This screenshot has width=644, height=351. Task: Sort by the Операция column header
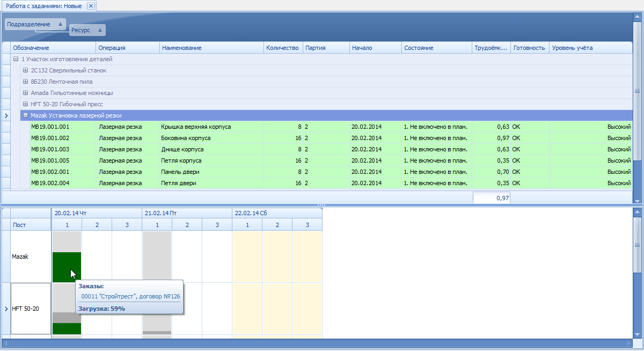128,48
